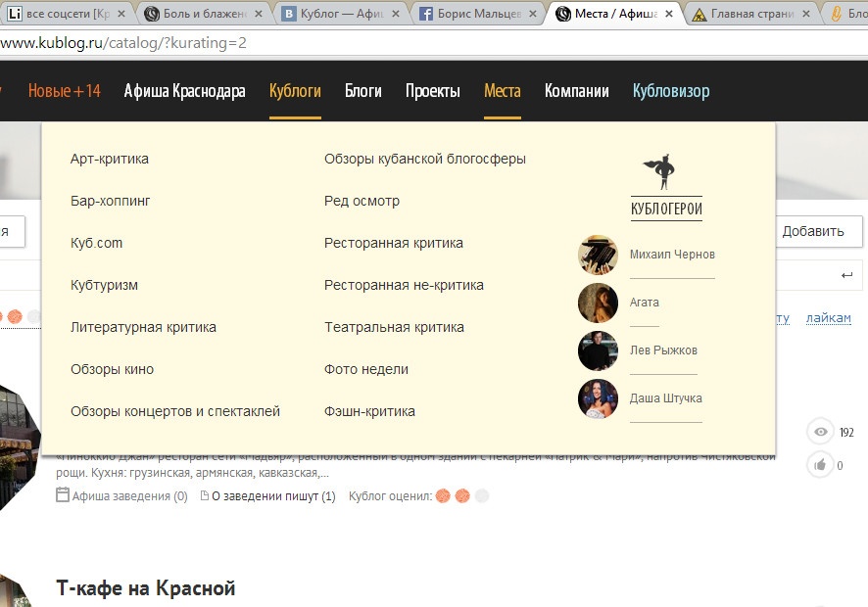
Task: Select 'Места' in the top navigation
Action: click(x=503, y=91)
